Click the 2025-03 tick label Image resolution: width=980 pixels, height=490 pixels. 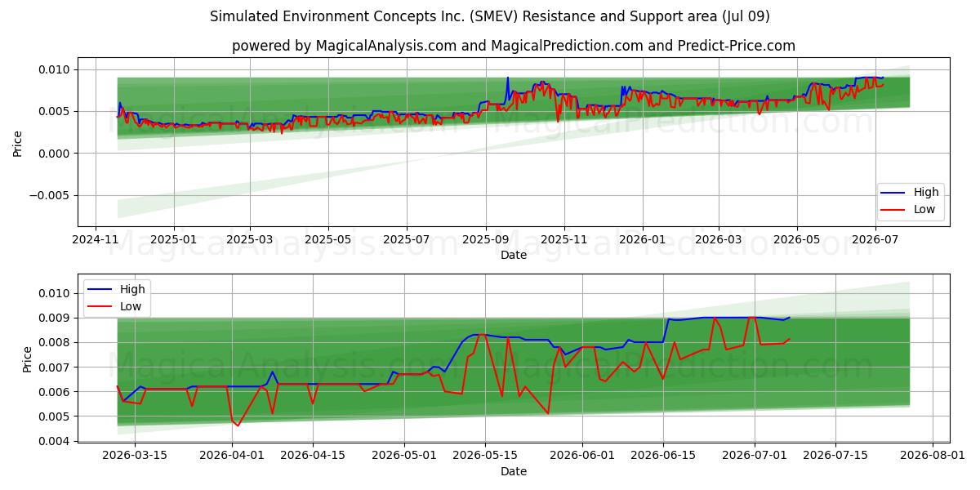(249, 238)
